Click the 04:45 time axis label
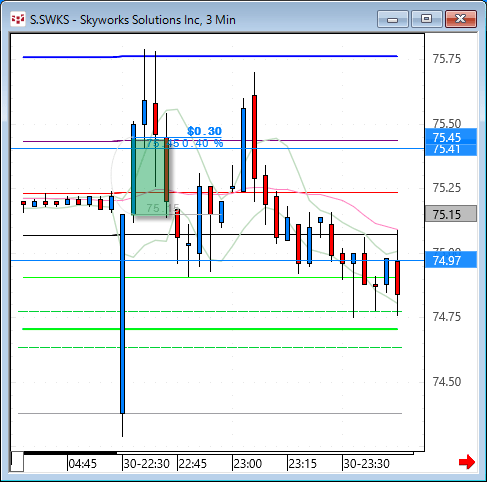 82,464
